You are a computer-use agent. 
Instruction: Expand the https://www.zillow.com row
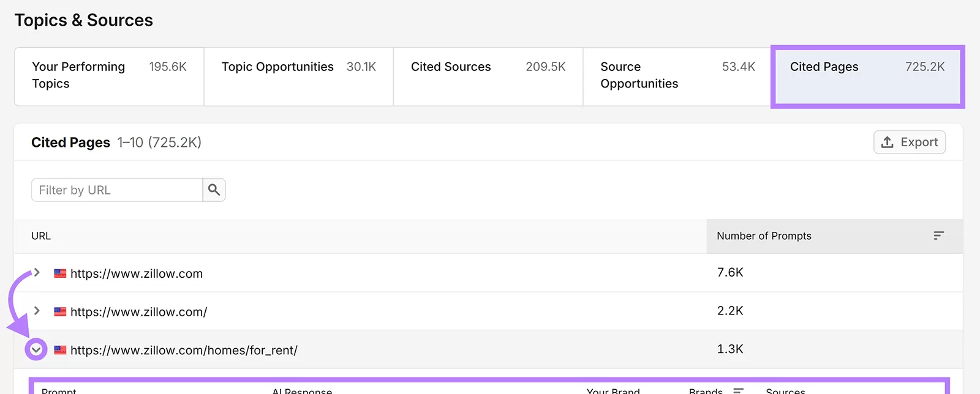(37, 273)
